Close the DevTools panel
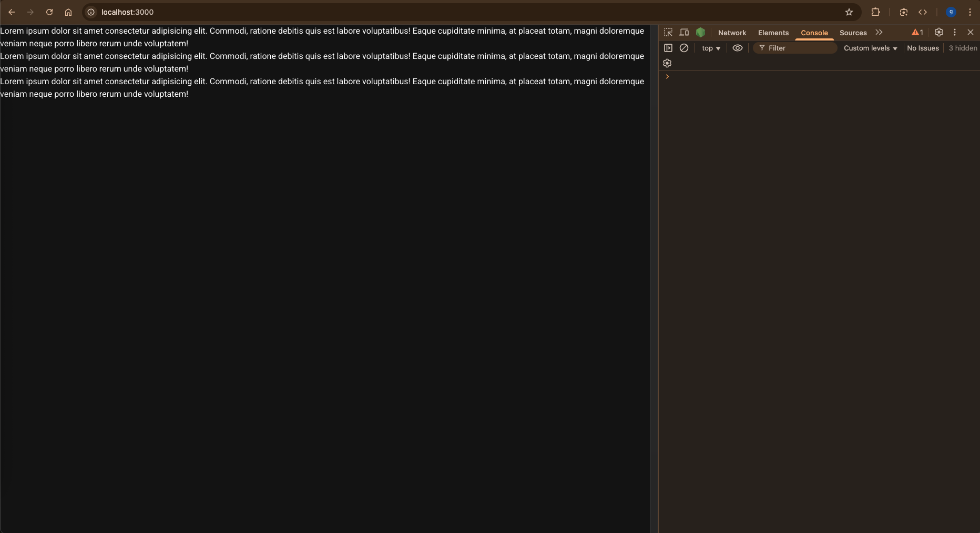This screenshot has height=533, width=980. [x=971, y=32]
